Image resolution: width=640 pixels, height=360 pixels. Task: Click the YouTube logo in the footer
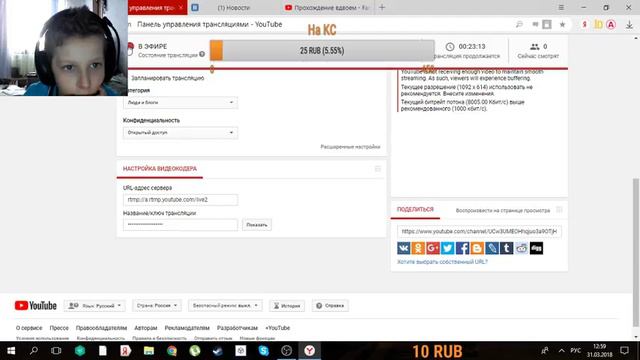pos(36,305)
